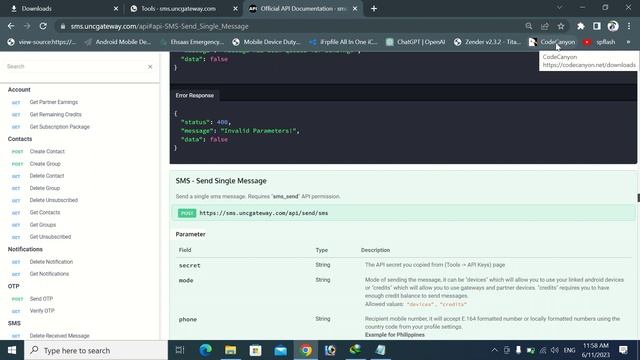Open Get Contacts endpoint
The width and height of the screenshot is (640, 360).
coord(44,213)
